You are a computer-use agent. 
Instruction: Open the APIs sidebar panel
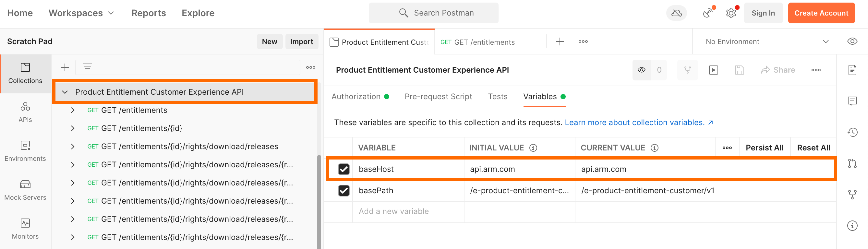(25, 113)
